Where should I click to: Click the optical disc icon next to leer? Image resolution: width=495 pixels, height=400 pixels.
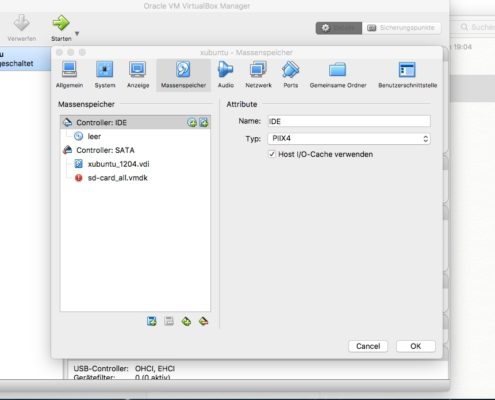click(x=78, y=136)
